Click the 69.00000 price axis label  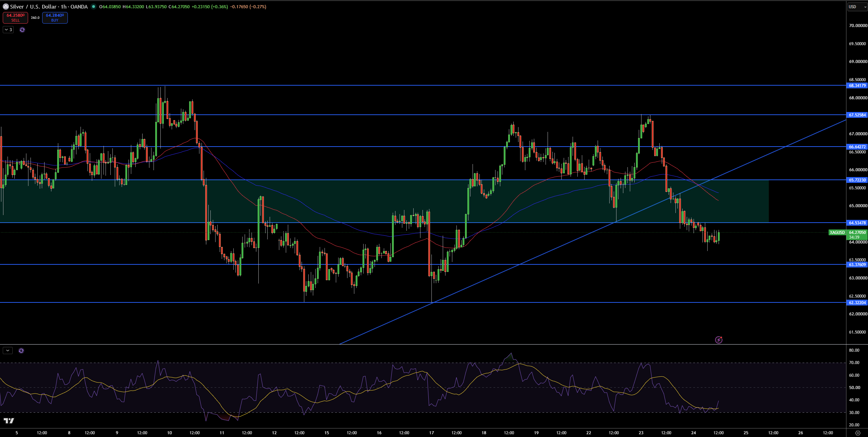[x=858, y=62]
